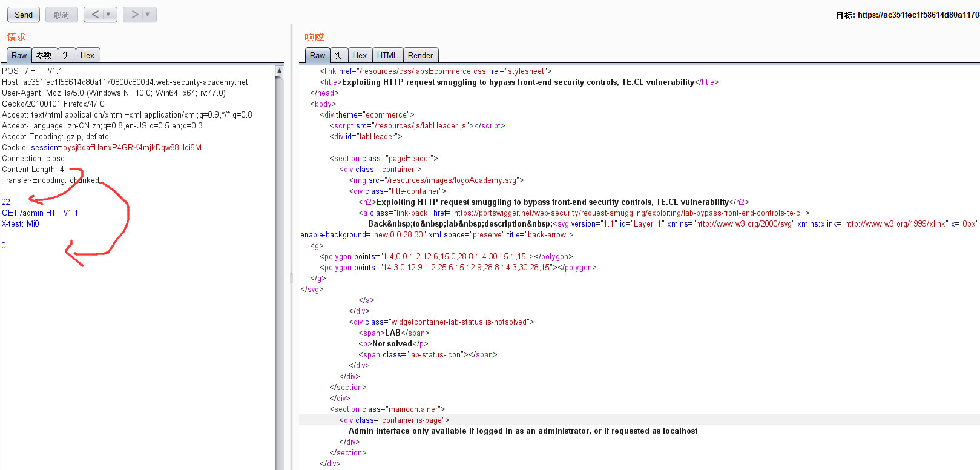Click the Accept-Language header line
This screenshot has height=470, width=980.
[x=102, y=125]
